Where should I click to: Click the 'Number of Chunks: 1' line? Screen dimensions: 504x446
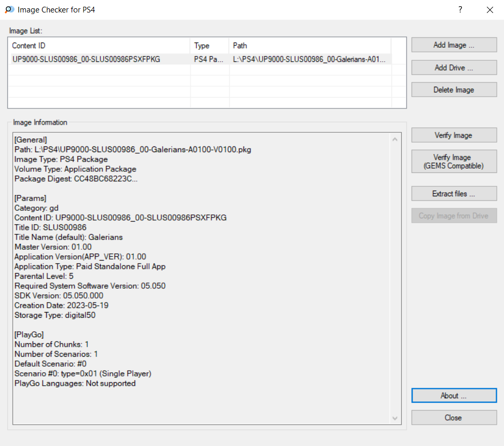pyautogui.click(x=51, y=344)
